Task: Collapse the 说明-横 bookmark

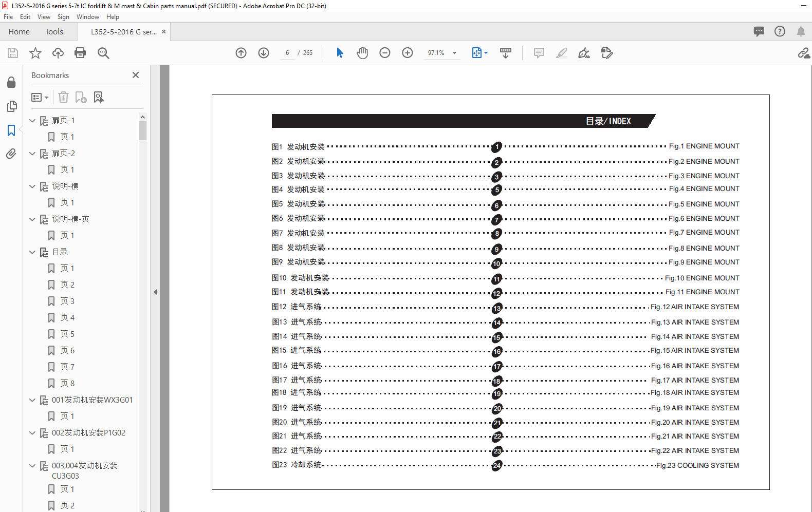Action: click(32, 186)
